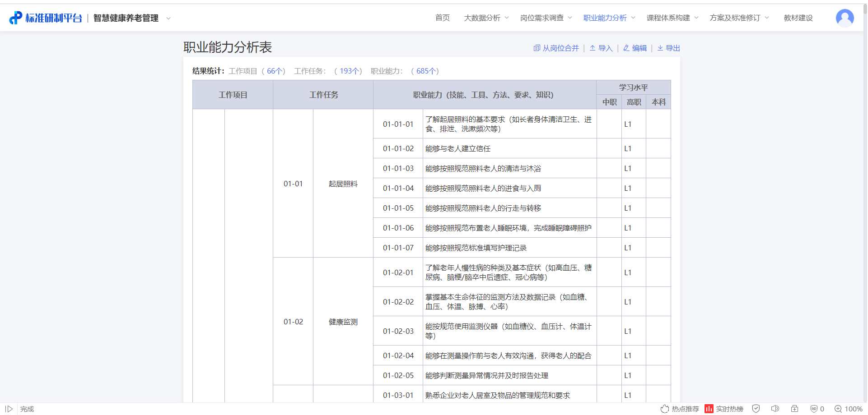
Task: Expand 课程体系构建 dropdown menu
Action: click(x=672, y=18)
